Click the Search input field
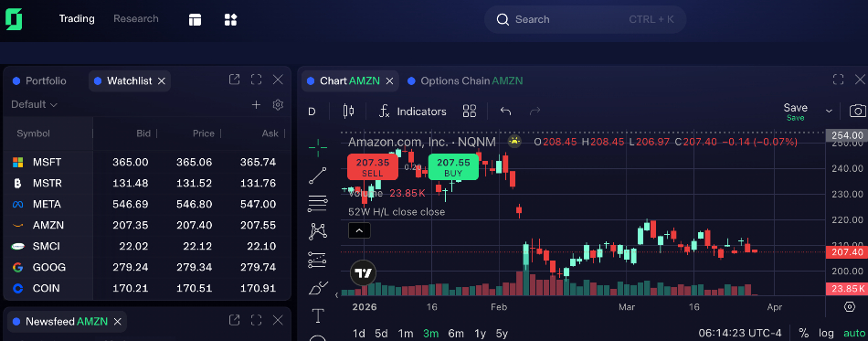The width and height of the screenshot is (868, 341). (x=585, y=19)
